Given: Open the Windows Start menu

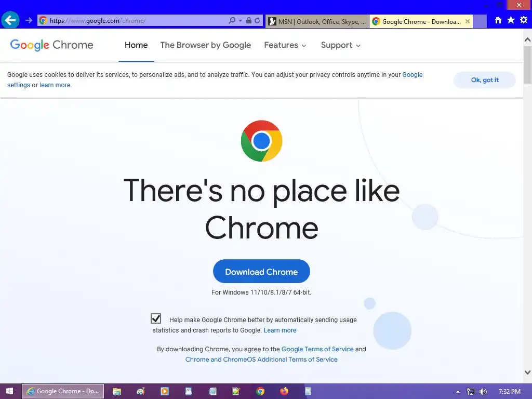Looking at the screenshot, I should [x=9, y=391].
